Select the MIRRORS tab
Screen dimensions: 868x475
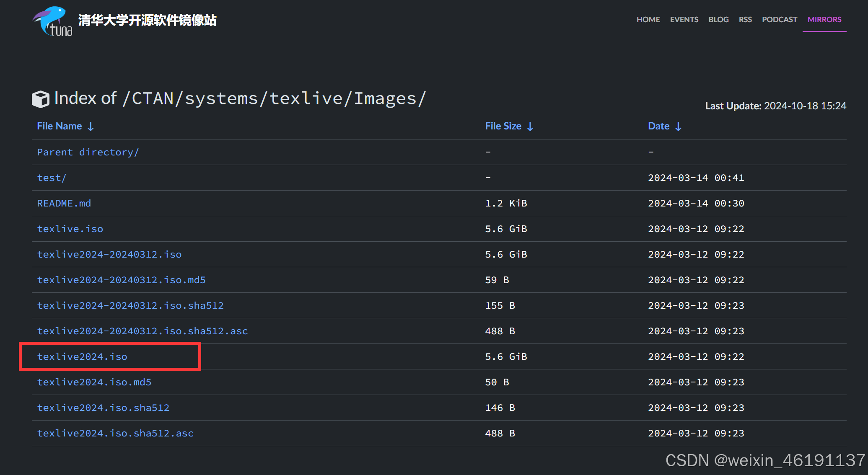824,19
